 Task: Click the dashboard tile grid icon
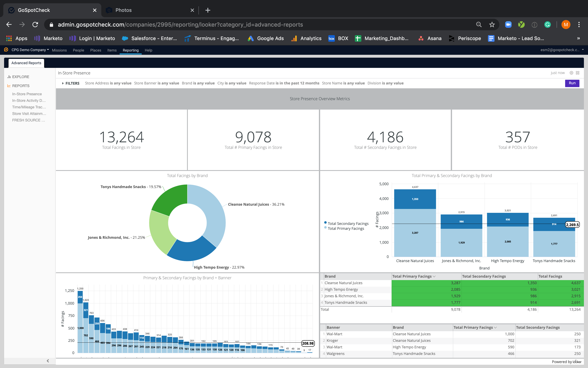[578, 73]
